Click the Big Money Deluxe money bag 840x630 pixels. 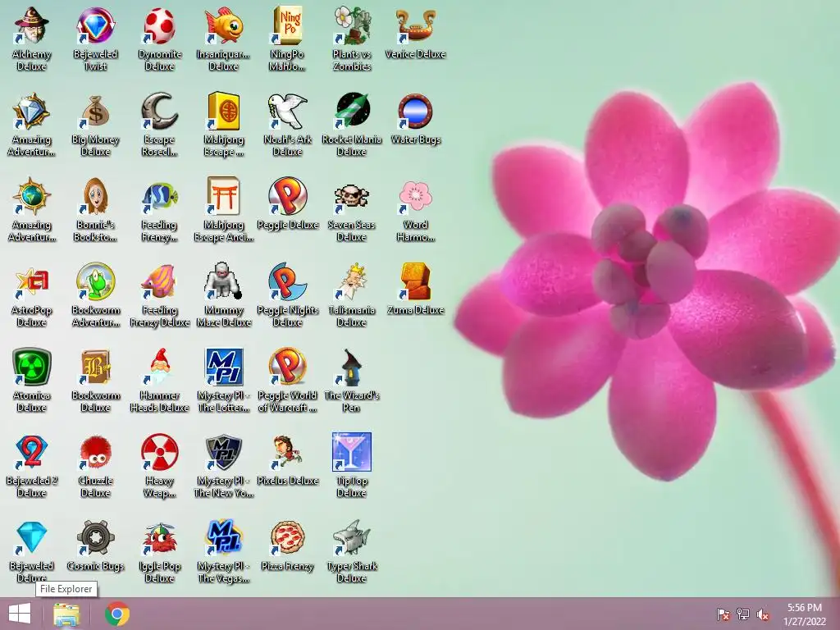coord(95,112)
